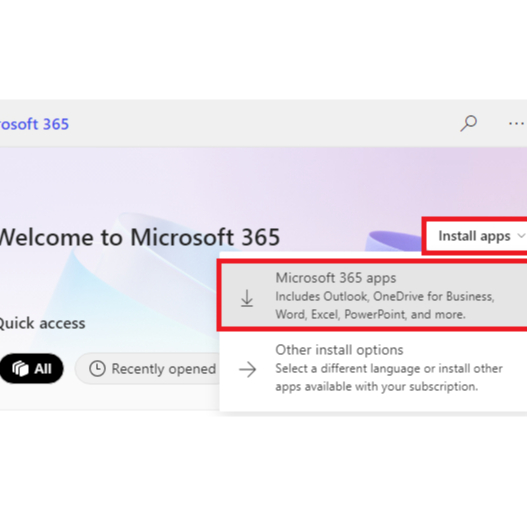This screenshot has height=527, width=527.
Task: Click the clock icon in Recently opened
Action: 97,369
